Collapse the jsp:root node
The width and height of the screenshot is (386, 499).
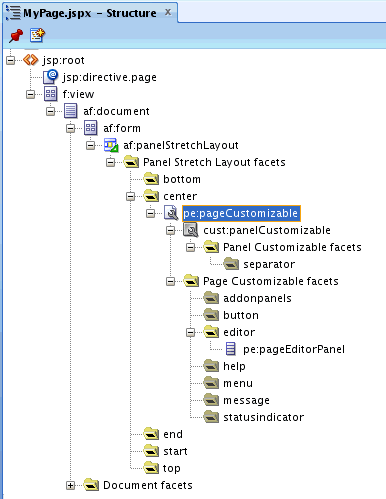(11, 60)
